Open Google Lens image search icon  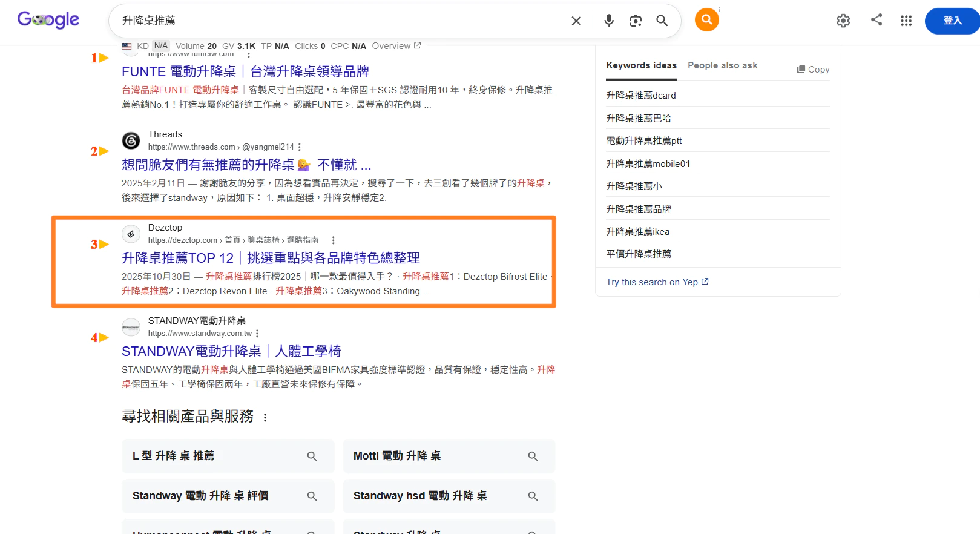[636, 21]
